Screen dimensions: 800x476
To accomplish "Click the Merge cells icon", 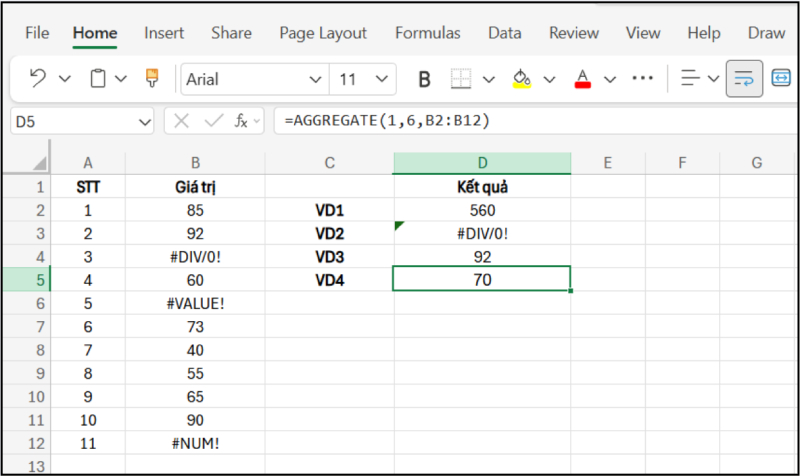I will (781, 78).
